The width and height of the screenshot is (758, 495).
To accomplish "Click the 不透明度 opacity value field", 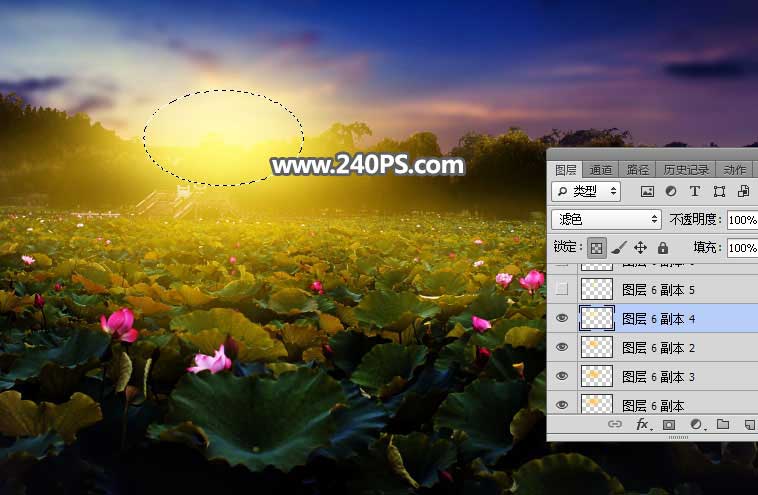I will [743, 220].
